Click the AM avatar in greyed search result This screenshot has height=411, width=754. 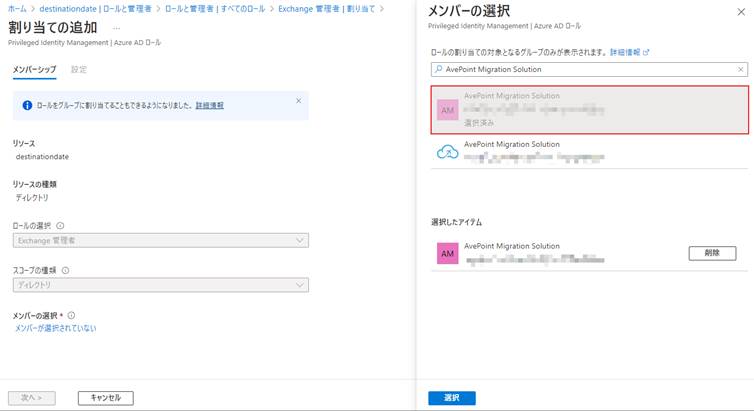click(x=447, y=110)
